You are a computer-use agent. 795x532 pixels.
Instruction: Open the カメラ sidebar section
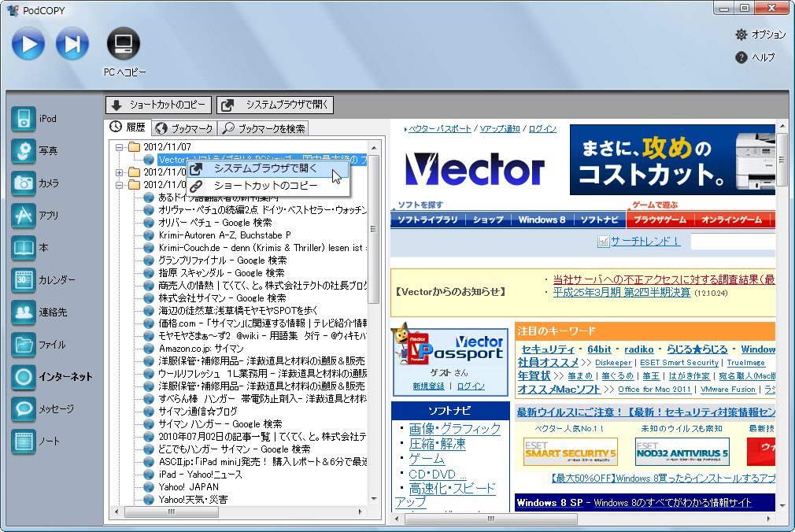tap(35, 183)
